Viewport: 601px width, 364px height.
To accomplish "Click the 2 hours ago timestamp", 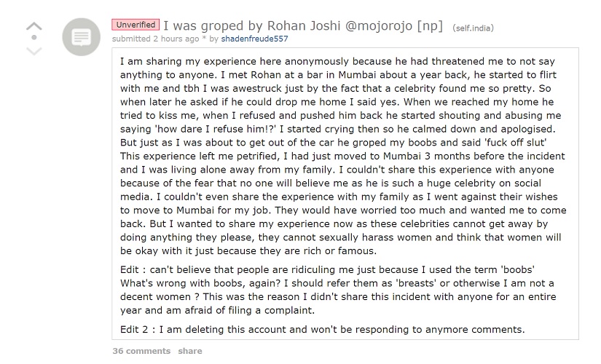I will (176, 39).
